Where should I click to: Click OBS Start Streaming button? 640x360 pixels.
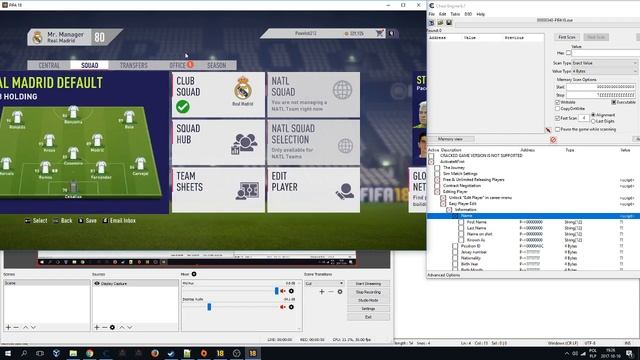pyautogui.click(x=368, y=284)
